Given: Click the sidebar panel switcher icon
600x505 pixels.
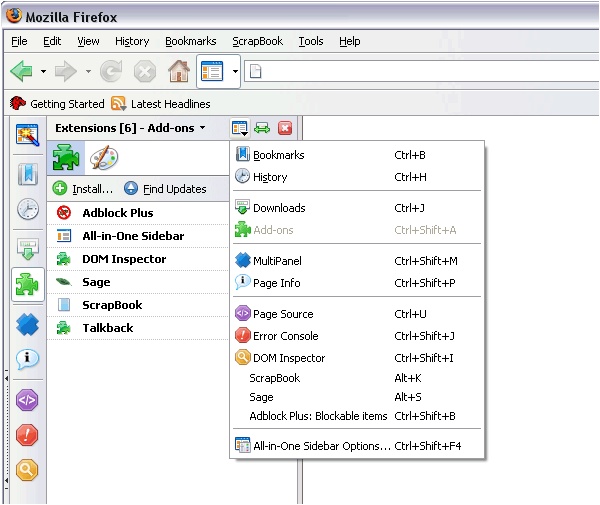Looking at the screenshot, I should coord(240,128).
